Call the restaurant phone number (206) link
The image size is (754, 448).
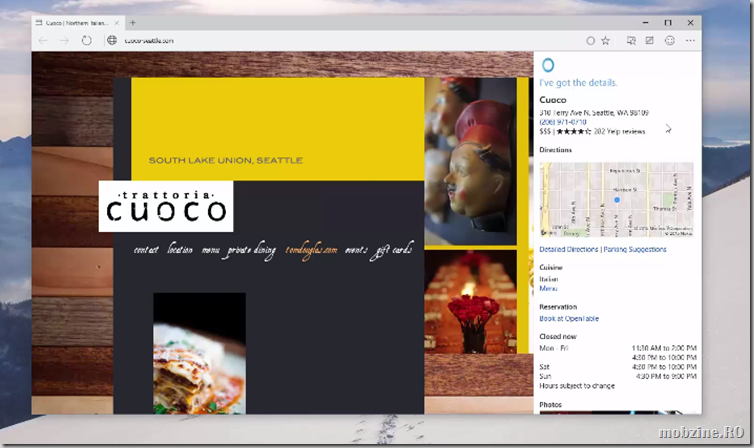(x=563, y=122)
